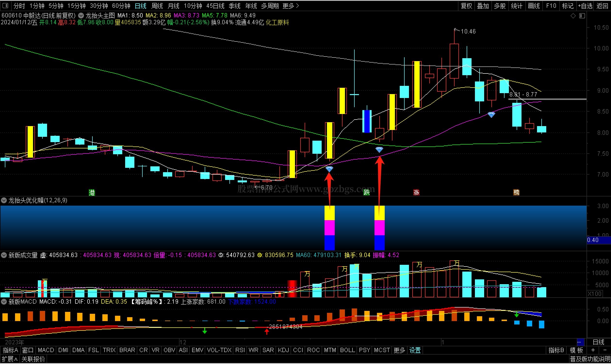Click the 标记 mark button
Viewport: 611px width, 364px height.
pyautogui.click(x=568, y=6)
